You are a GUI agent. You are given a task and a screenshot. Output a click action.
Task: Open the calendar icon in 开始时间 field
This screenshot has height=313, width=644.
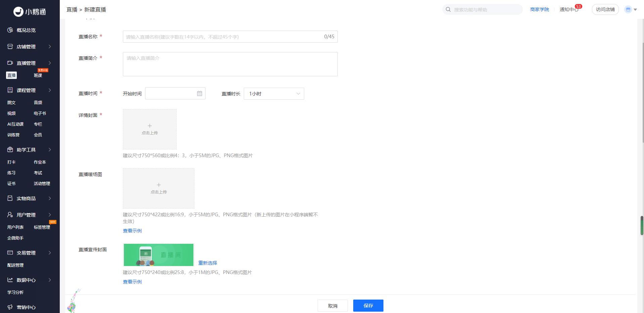(x=199, y=94)
